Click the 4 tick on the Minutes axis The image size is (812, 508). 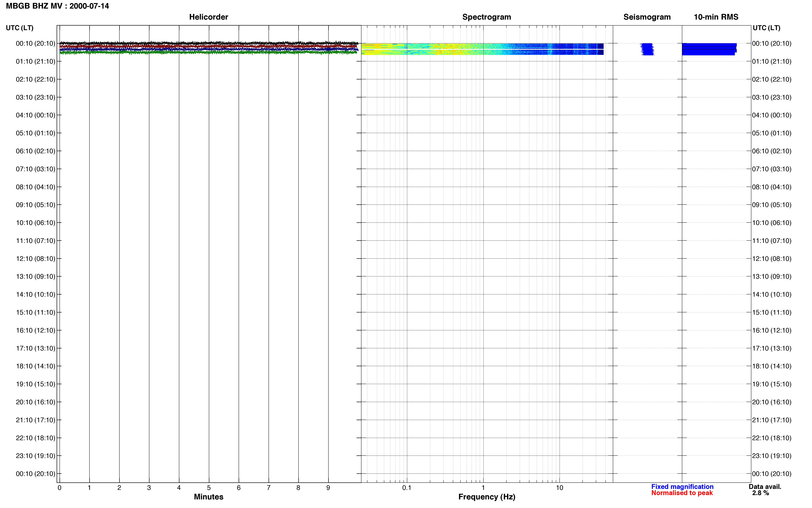point(179,488)
